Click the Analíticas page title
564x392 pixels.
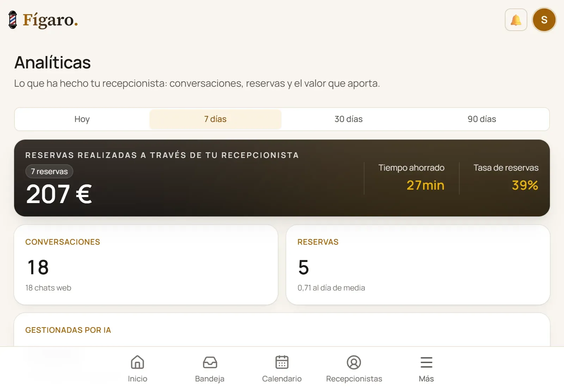click(x=53, y=62)
